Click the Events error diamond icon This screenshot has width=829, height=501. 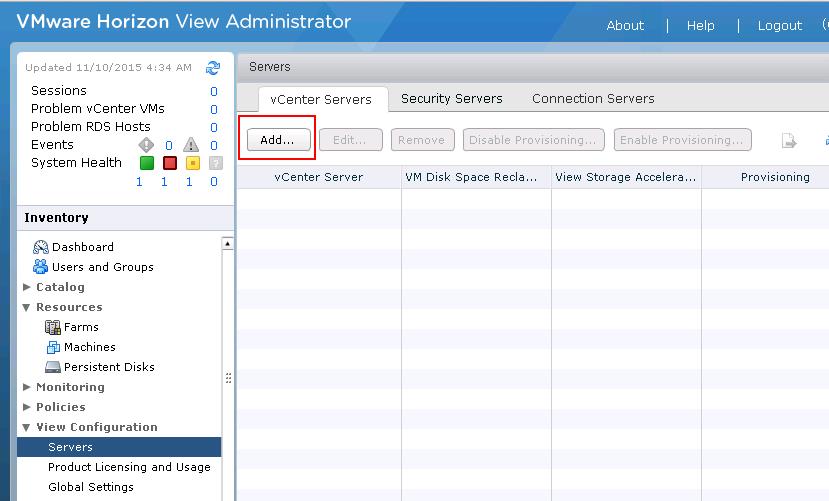145,145
